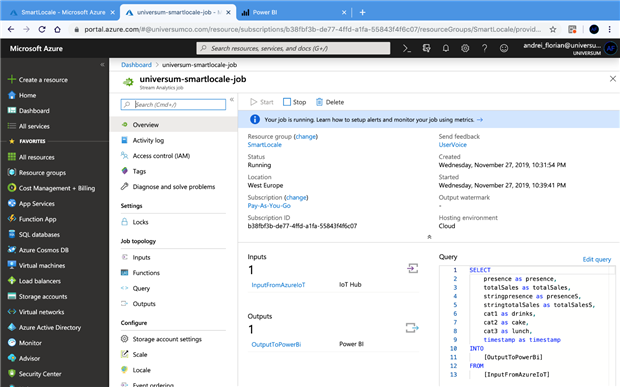Open Security Center
This screenshot has width=620, height=387.
click(34, 374)
